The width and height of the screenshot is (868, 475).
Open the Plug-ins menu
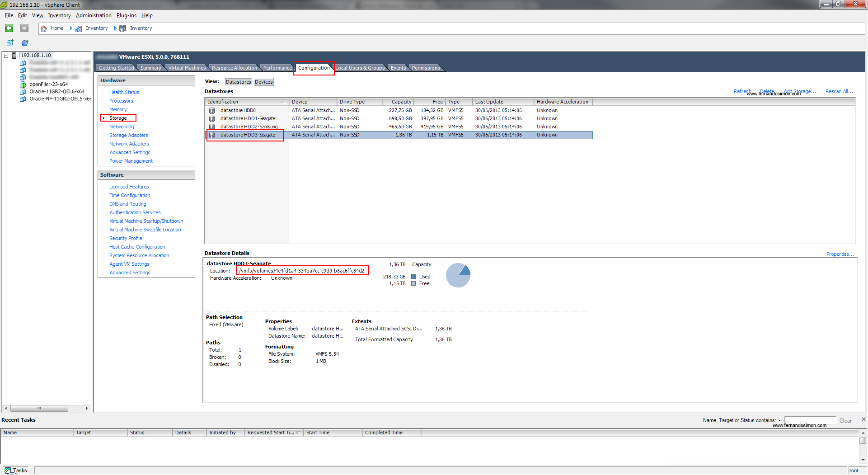127,15
